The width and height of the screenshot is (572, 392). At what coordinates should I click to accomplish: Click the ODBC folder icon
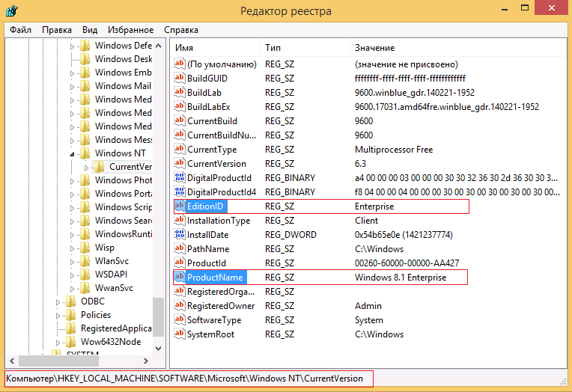point(70,301)
